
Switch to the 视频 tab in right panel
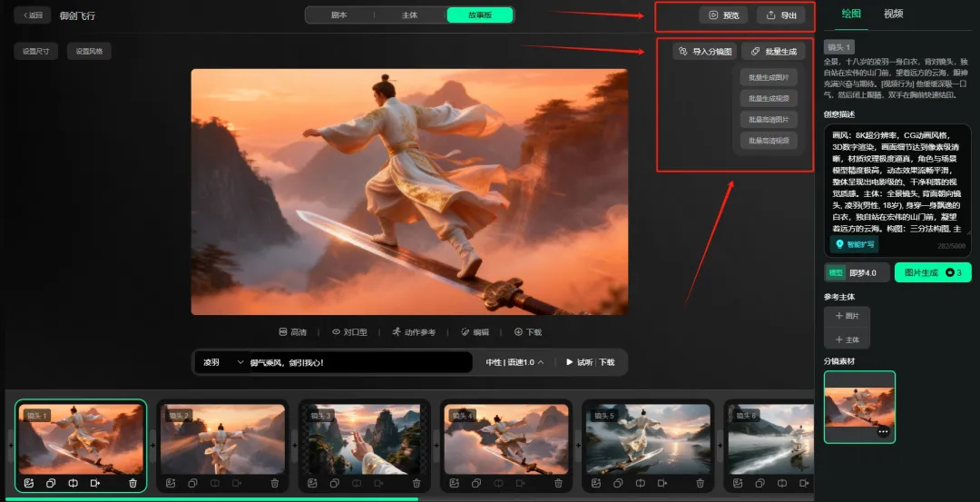[x=894, y=14]
